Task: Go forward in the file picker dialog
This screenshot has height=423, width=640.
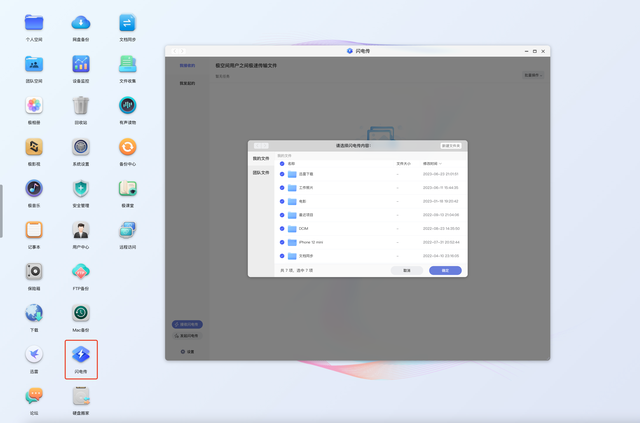Action: 265,146
